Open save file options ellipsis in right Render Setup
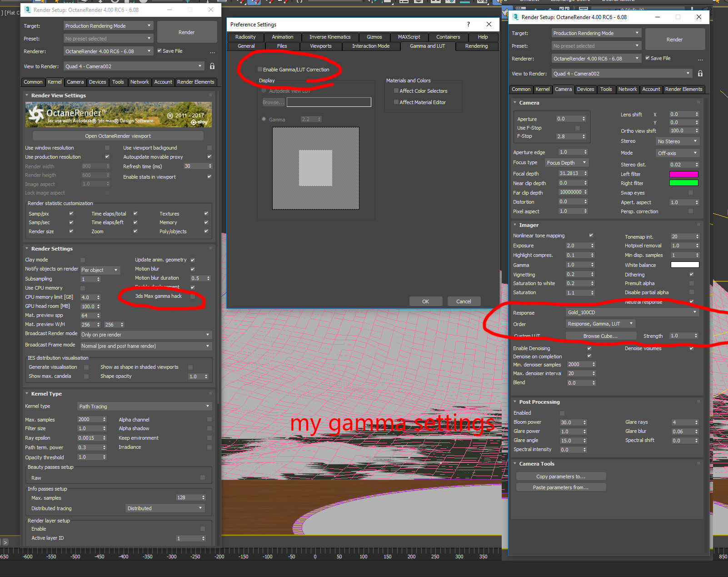728x577 pixels. pos(700,59)
